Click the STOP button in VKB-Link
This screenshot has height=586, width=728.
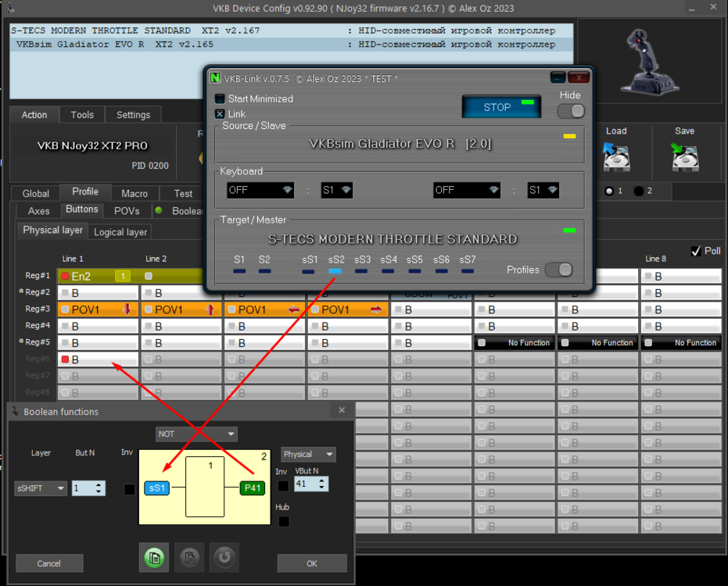[x=501, y=107]
